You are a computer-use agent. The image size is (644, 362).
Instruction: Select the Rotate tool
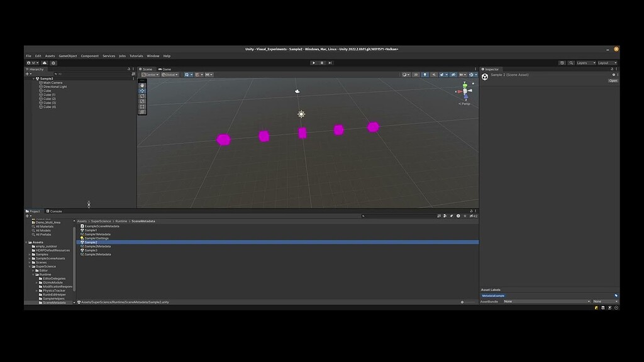(142, 96)
